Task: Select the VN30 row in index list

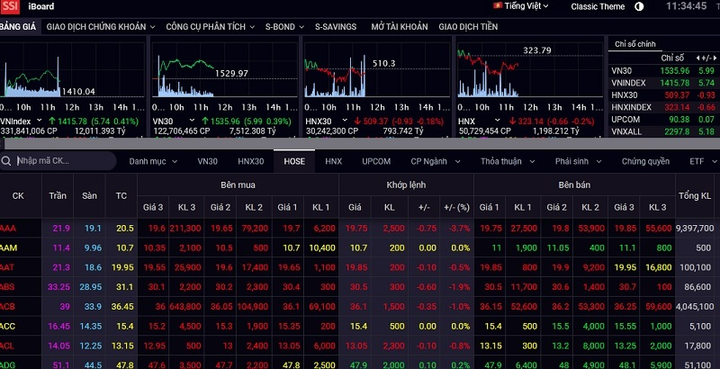Action: pyautogui.click(x=663, y=71)
